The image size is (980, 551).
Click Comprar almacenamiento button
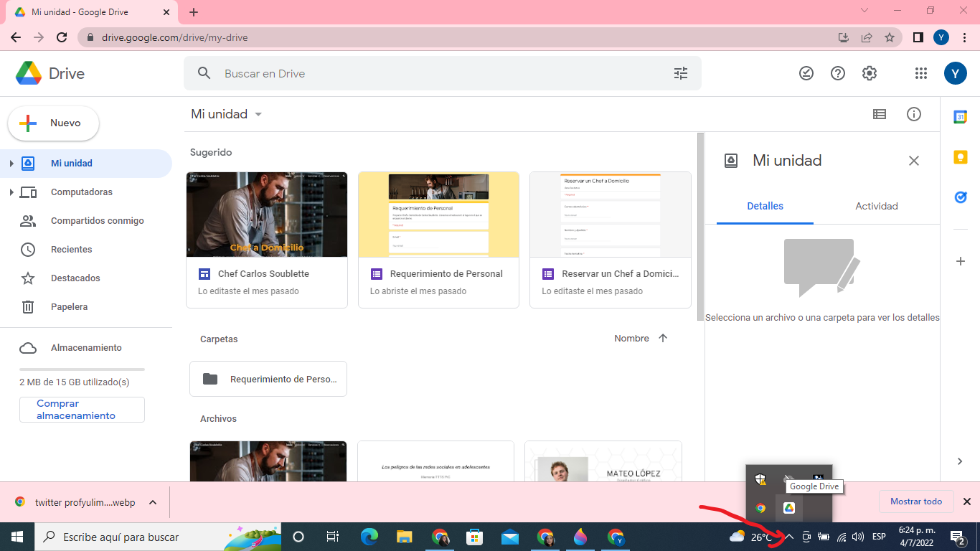click(x=82, y=410)
